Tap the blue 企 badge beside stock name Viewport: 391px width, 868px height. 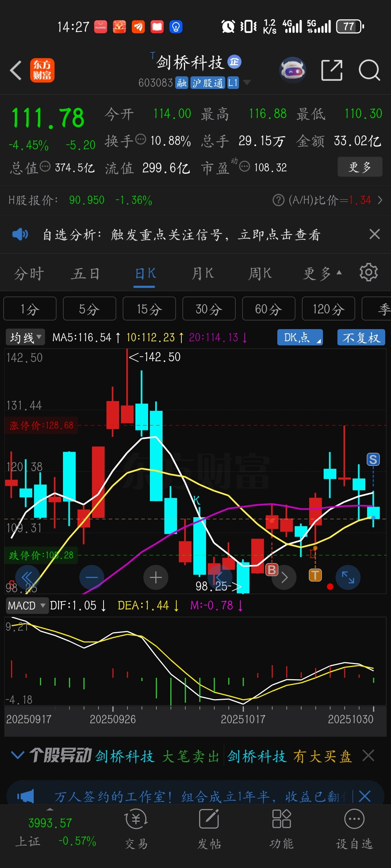(x=234, y=62)
